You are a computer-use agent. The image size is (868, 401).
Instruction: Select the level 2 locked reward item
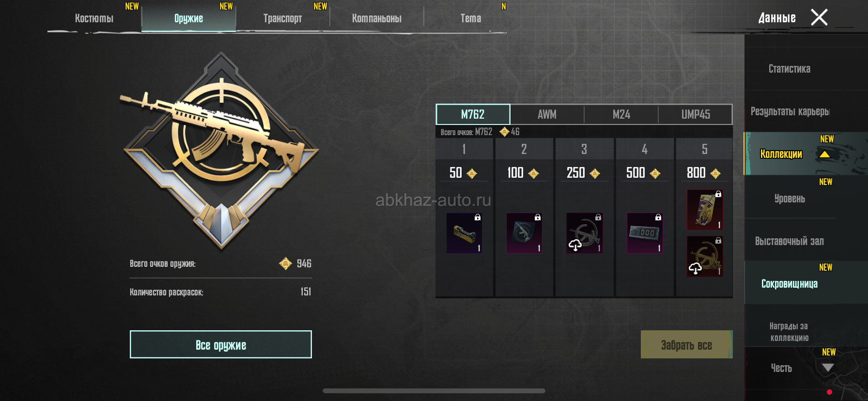click(524, 233)
